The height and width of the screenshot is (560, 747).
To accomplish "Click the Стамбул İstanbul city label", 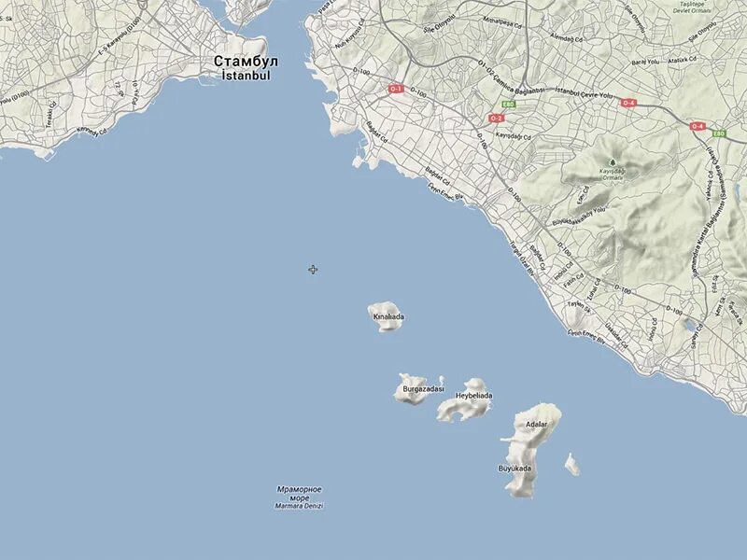I will (x=246, y=68).
